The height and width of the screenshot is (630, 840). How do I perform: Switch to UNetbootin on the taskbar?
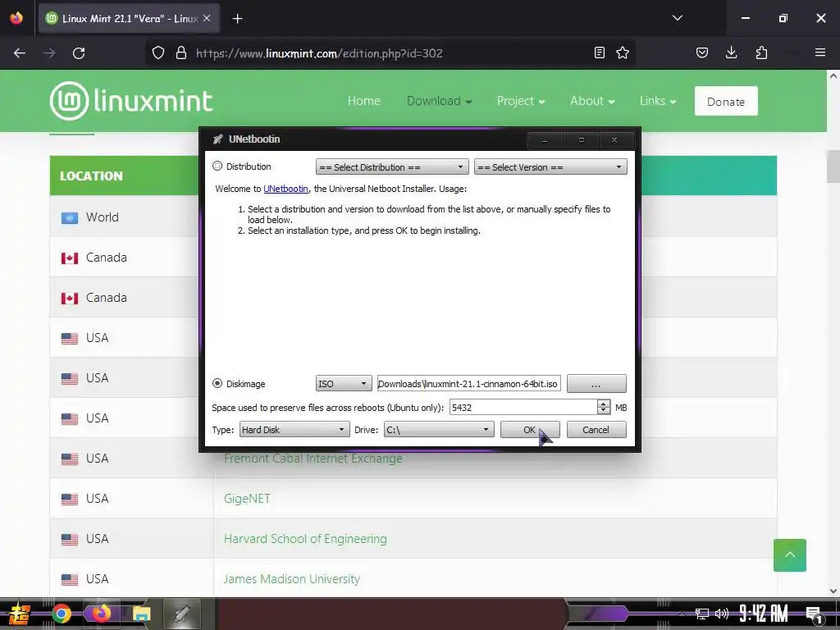[x=181, y=614]
